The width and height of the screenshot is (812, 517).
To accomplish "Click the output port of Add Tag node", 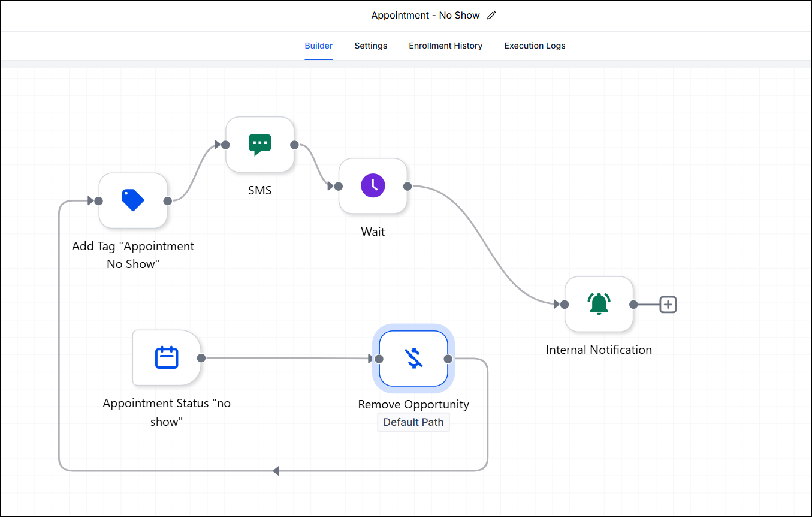I will coord(168,201).
